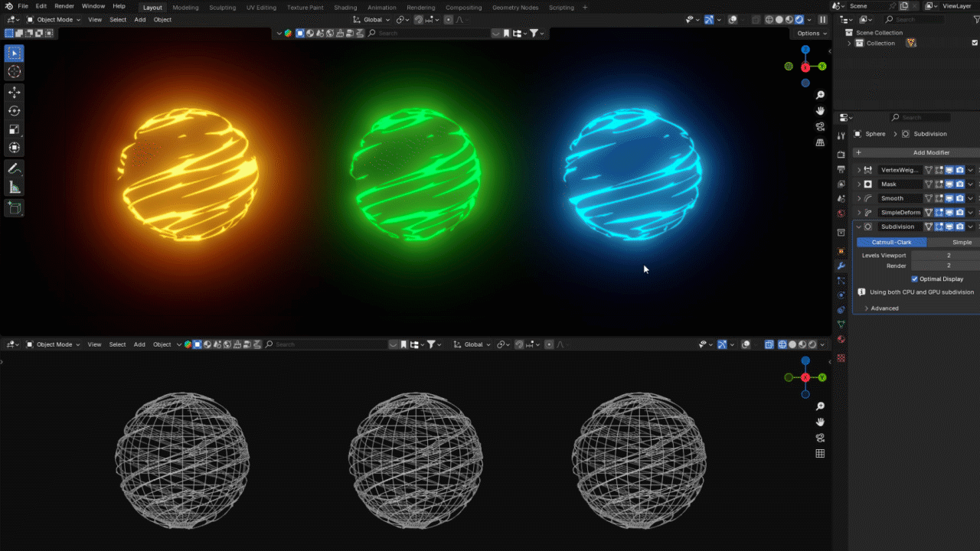Open the Physics properties tab
This screenshot has width=980, height=551.
tap(841, 295)
